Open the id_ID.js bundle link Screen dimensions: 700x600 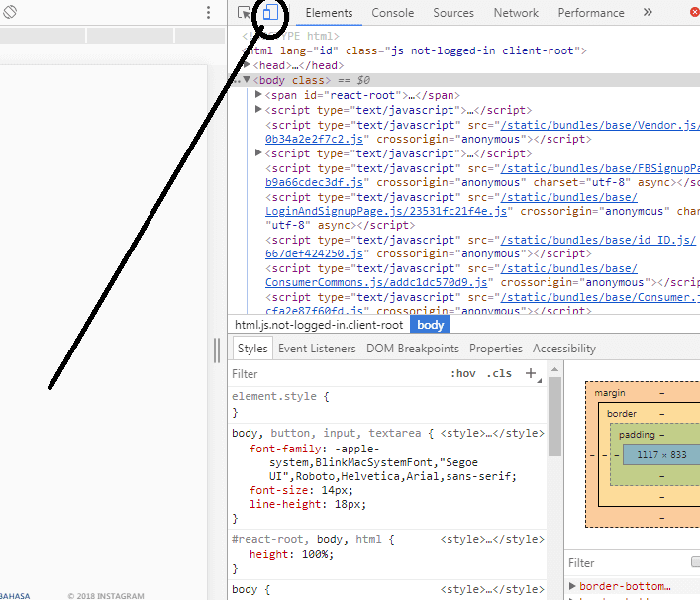(x=598, y=241)
